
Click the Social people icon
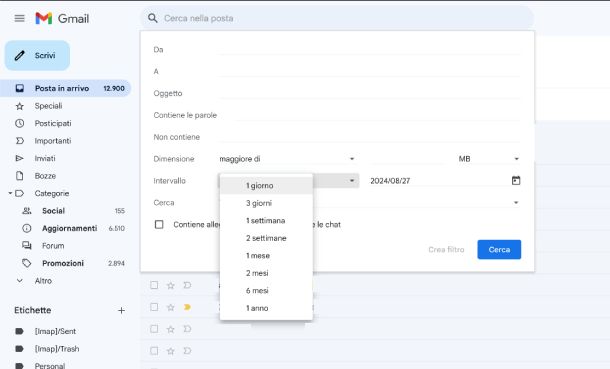(26, 211)
